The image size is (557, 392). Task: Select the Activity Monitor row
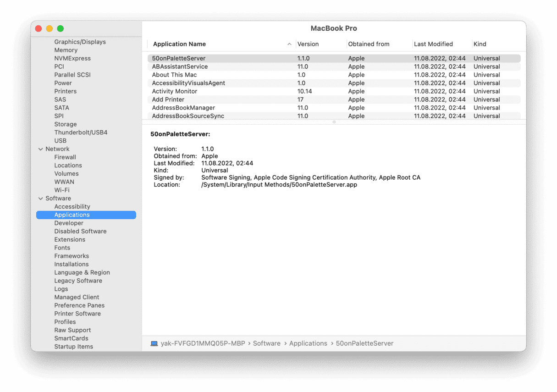pyautogui.click(x=175, y=91)
